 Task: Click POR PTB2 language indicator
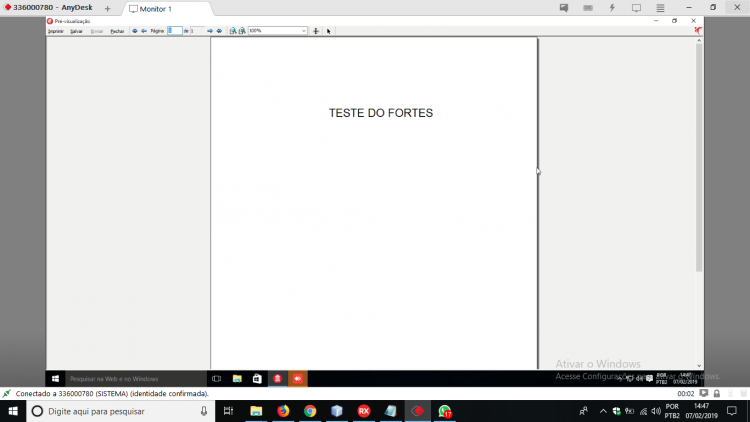[x=672, y=411]
